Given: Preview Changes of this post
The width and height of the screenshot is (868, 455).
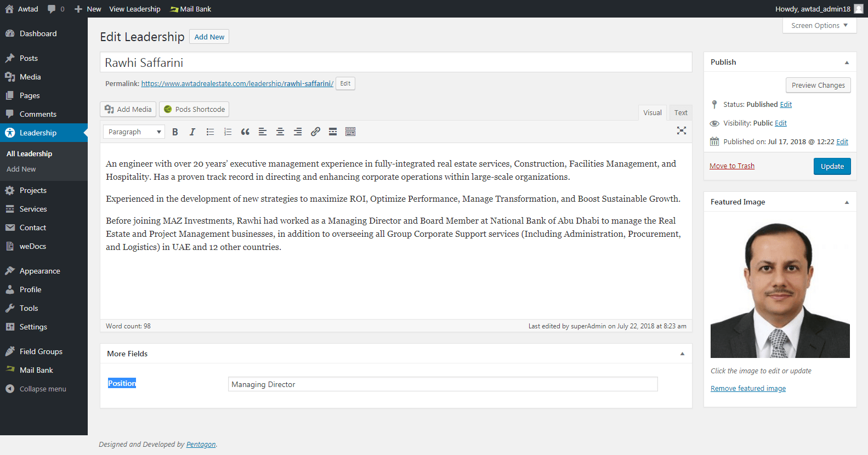Looking at the screenshot, I should [x=818, y=85].
